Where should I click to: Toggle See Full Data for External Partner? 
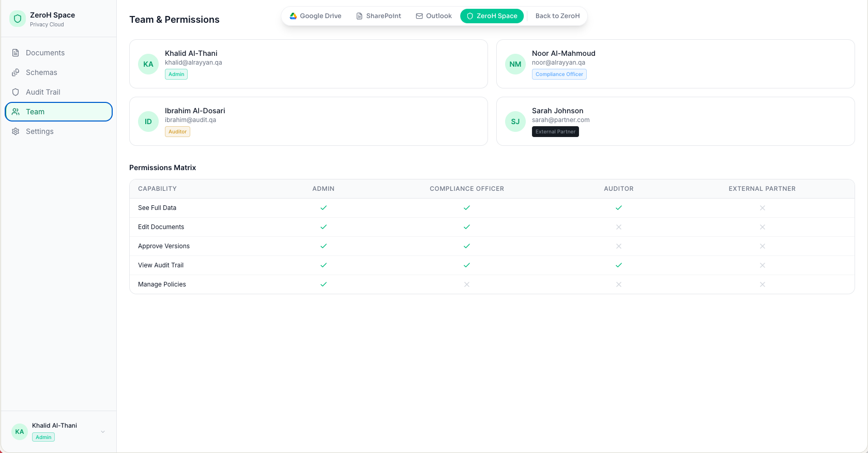tap(762, 208)
